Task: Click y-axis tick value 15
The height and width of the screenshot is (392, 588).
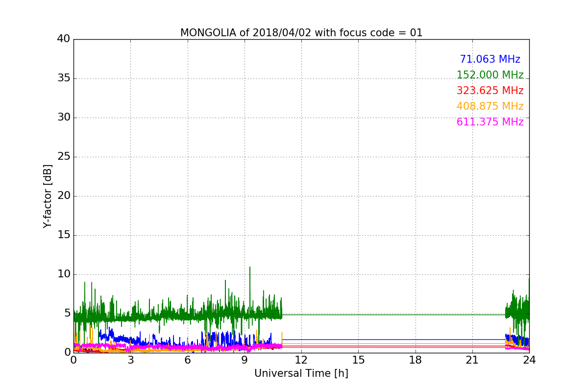Action: [x=64, y=235]
